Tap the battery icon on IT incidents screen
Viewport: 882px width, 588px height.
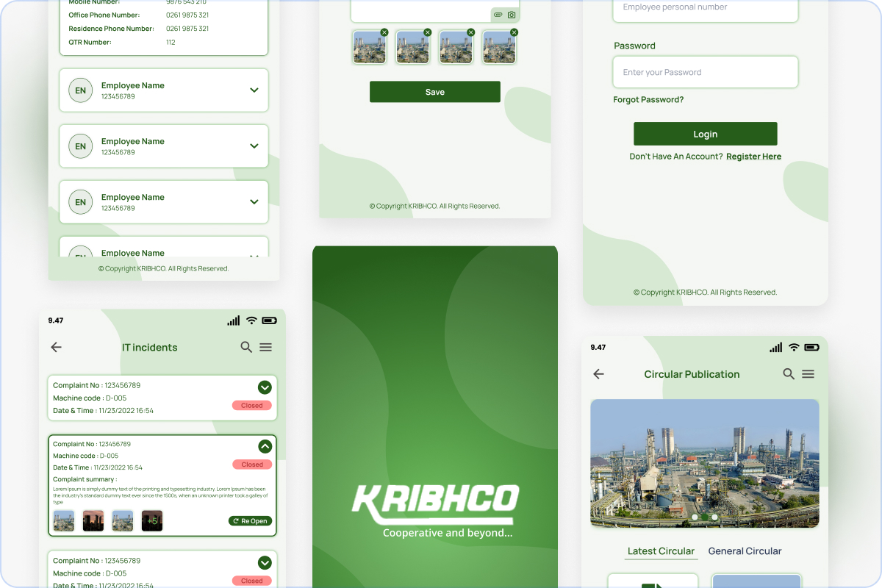pyautogui.click(x=270, y=320)
